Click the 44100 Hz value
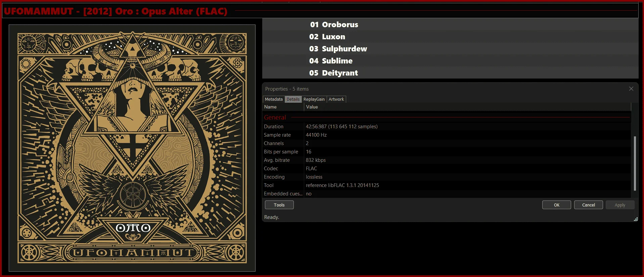The height and width of the screenshot is (277, 644). pos(316,135)
